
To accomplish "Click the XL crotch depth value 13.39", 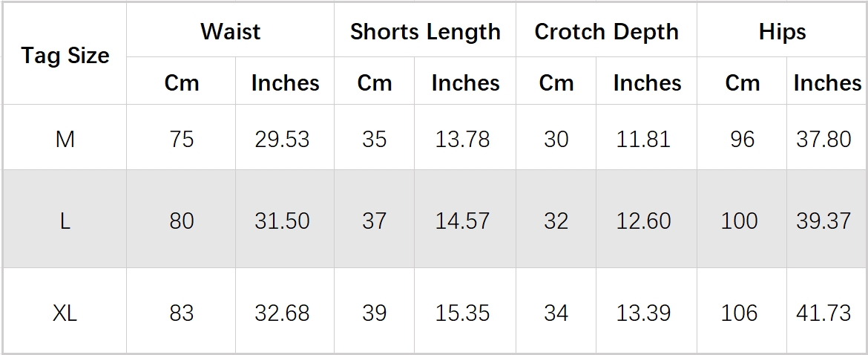I will [643, 313].
